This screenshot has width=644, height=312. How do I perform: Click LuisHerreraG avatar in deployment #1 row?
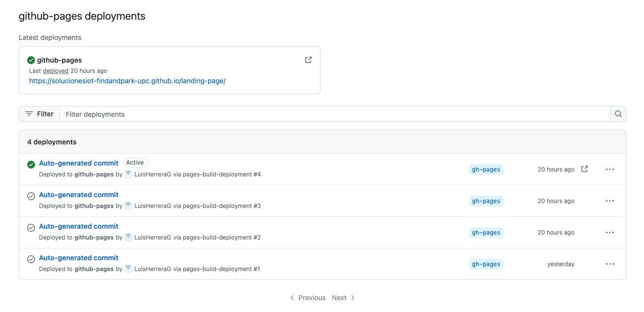click(128, 269)
